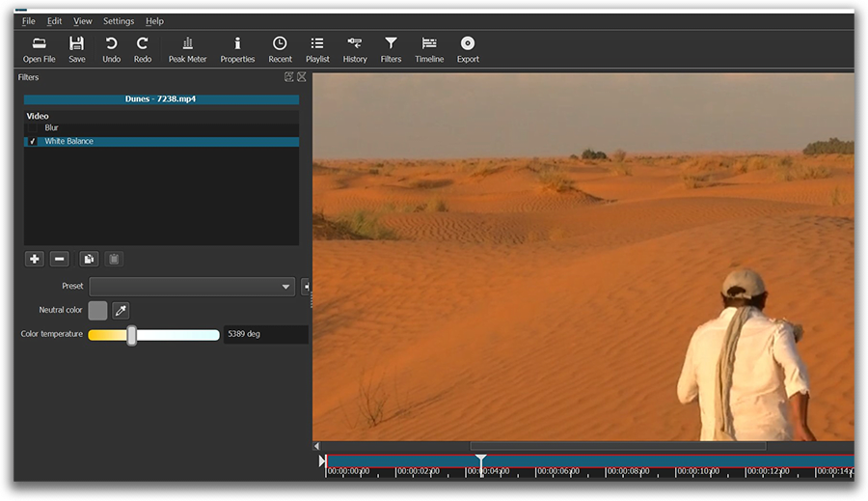The width and height of the screenshot is (868, 501).
Task: Save the project with Save icon
Action: 76,49
